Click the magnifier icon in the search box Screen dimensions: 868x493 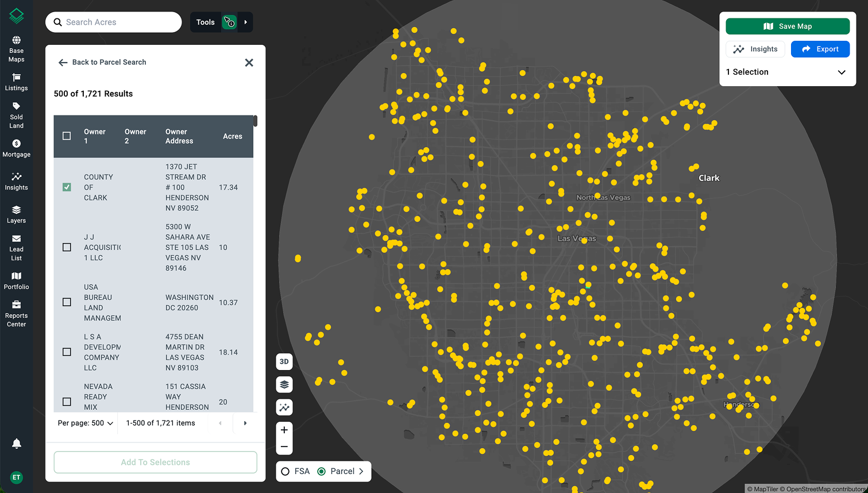57,22
